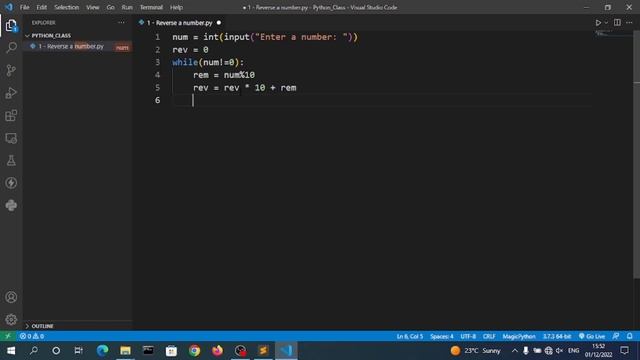Open the Windows Action Center
The image size is (640, 360).
coord(624,351)
